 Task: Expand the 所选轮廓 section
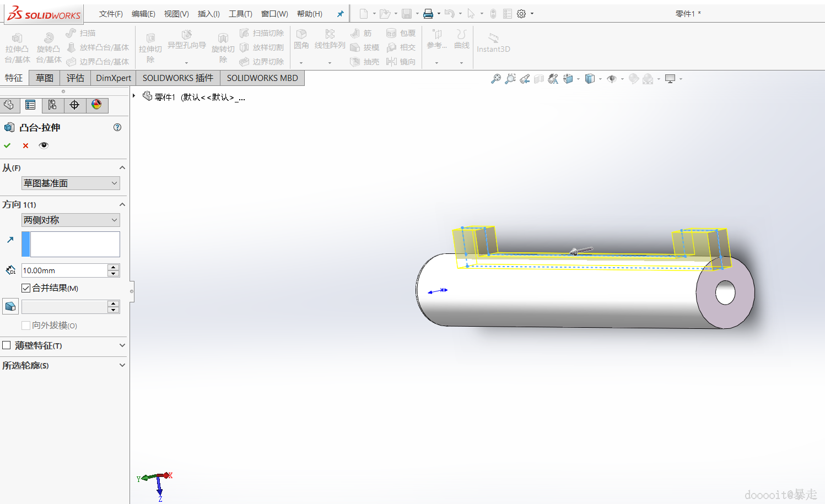(122, 365)
